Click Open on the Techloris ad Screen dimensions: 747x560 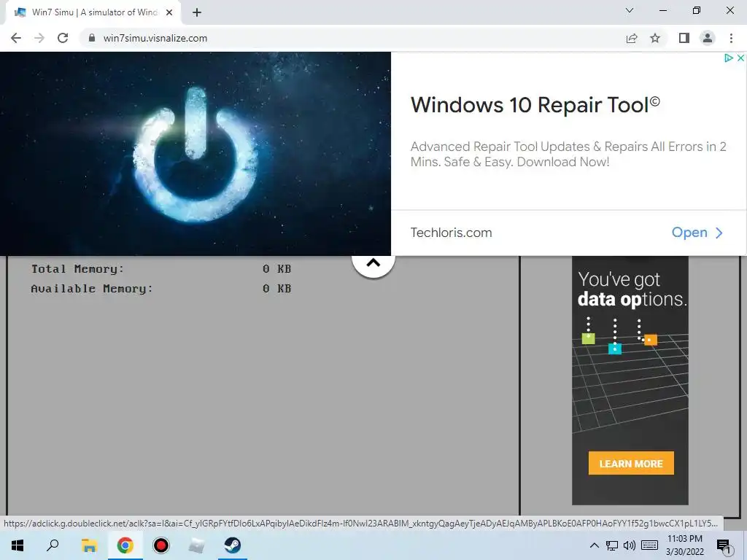pyautogui.click(x=697, y=233)
